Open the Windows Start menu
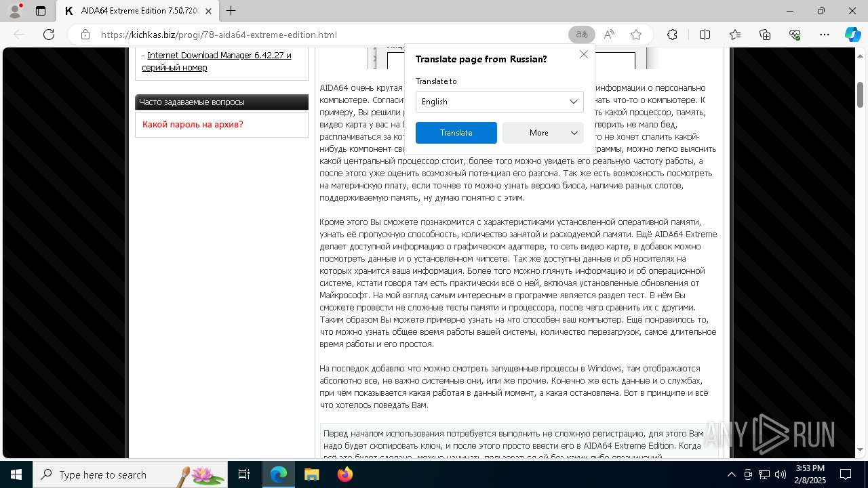The width and height of the screenshot is (868, 488). pyautogui.click(x=16, y=474)
